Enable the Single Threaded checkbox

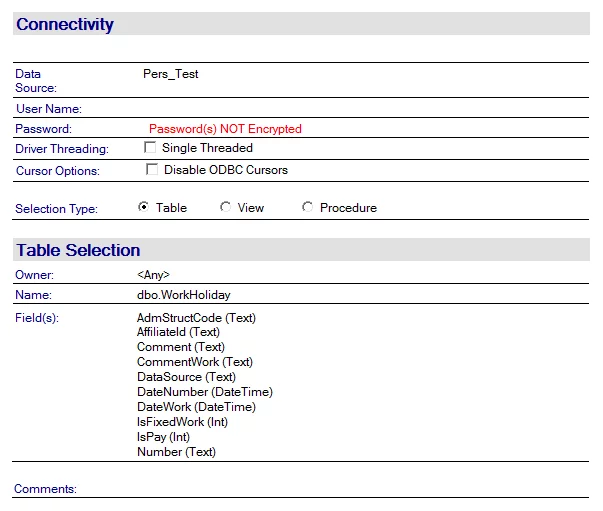150,148
